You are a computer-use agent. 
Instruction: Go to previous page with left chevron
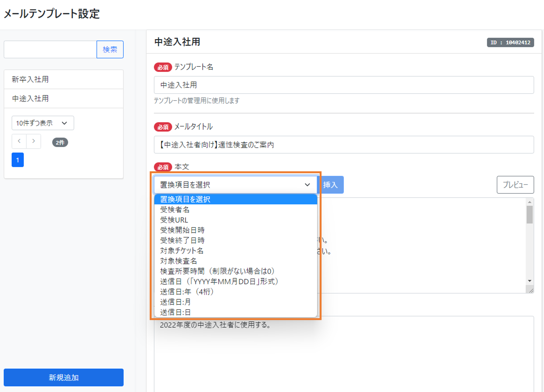(x=19, y=141)
